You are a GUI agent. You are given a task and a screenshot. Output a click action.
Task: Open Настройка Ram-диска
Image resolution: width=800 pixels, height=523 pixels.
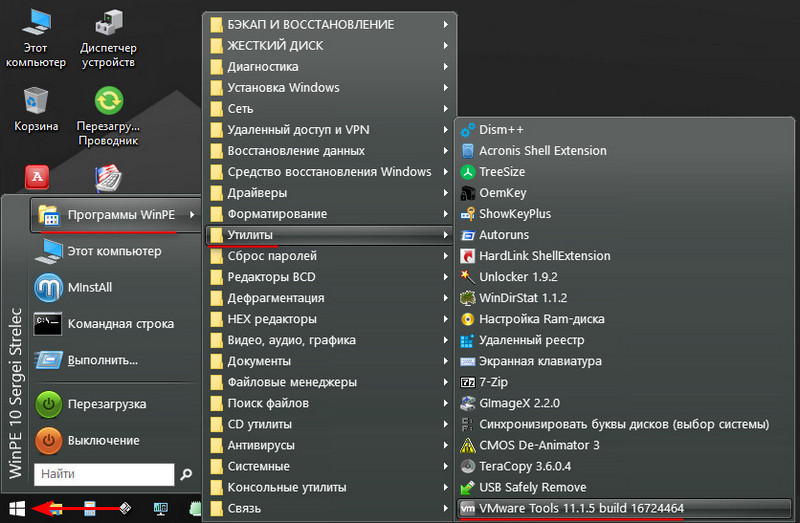tap(624, 319)
